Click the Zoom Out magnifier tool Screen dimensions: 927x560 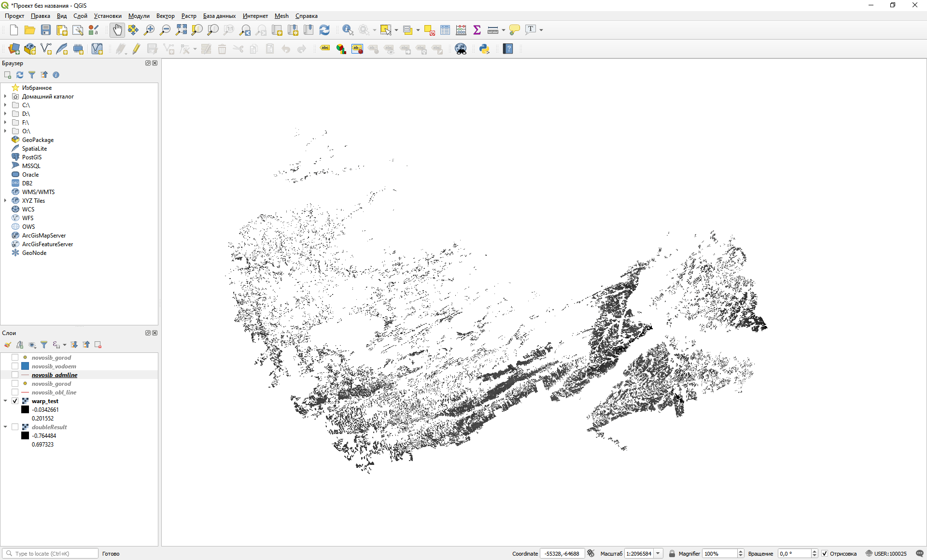pos(165,30)
